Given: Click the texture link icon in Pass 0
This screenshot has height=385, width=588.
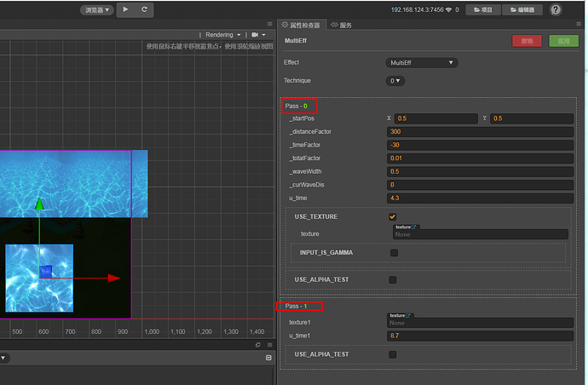Looking at the screenshot, I should [414, 227].
